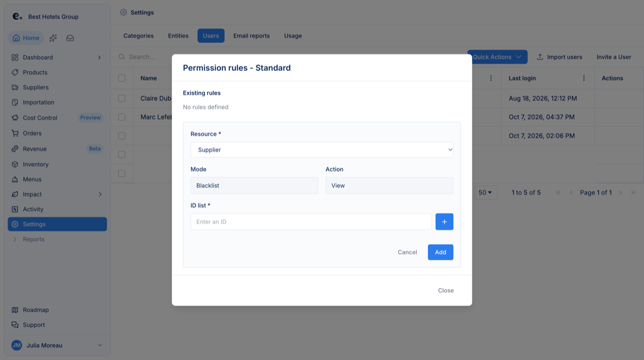
Task: Open the Julia Moreau account menu chevron
Action: click(99, 346)
